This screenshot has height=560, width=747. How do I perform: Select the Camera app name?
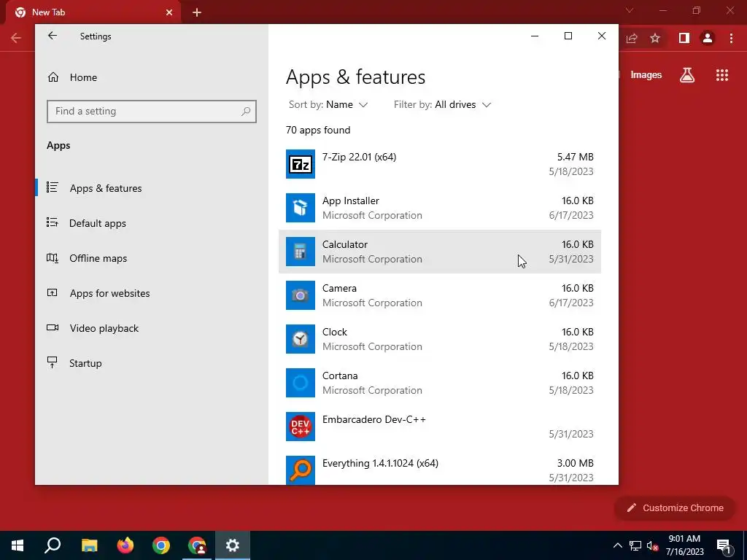[339, 289]
